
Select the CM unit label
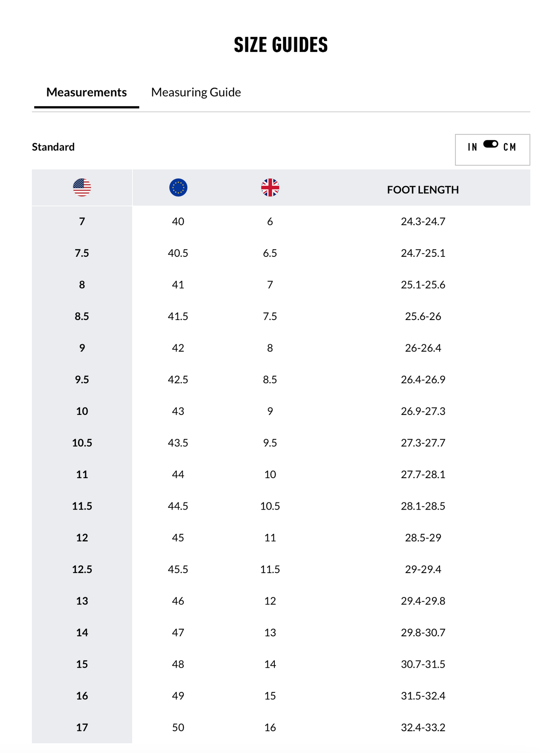(x=509, y=147)
